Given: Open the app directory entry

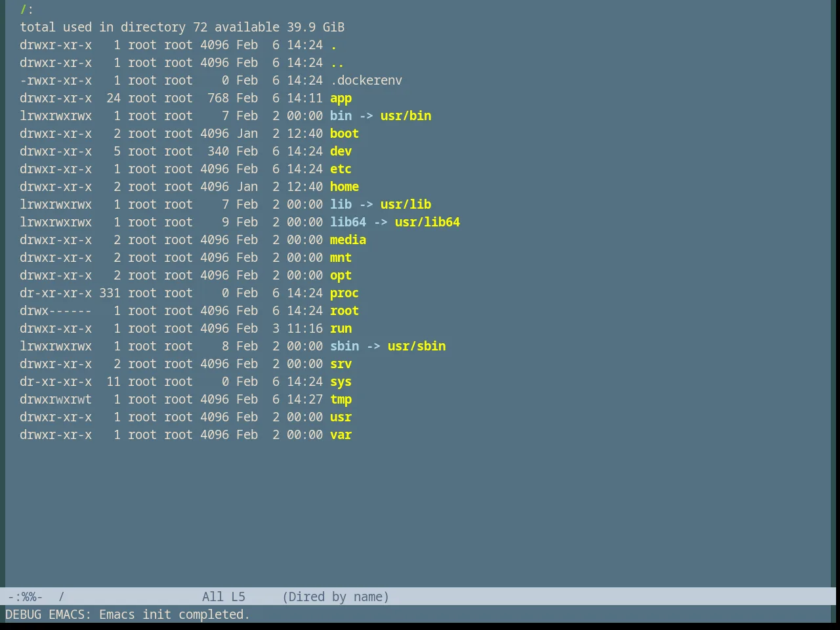Looking at the screenshot, I should [341, 98].
